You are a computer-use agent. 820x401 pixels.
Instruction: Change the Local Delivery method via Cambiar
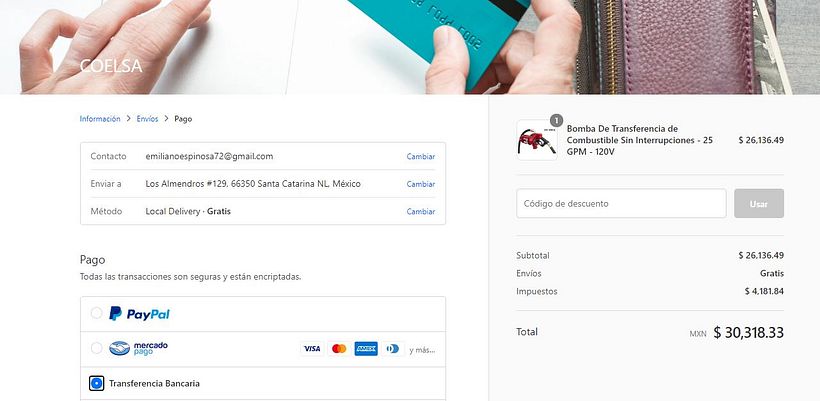(421, 212)
